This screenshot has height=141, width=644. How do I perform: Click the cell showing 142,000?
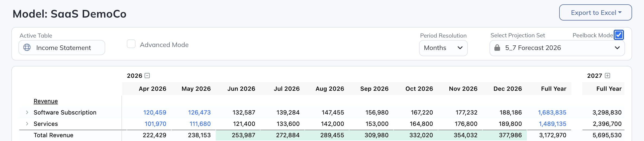tap(333, 124)
